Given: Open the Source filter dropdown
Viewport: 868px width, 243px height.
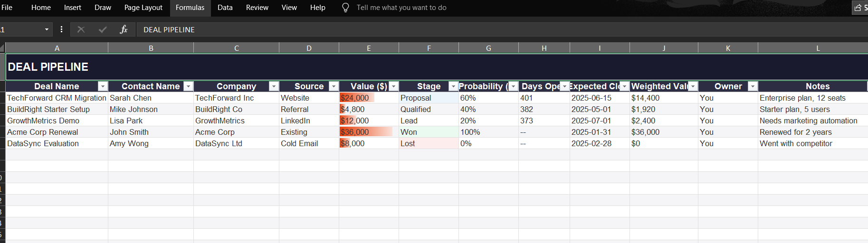Looking at the screenshot, I should 334,86.
